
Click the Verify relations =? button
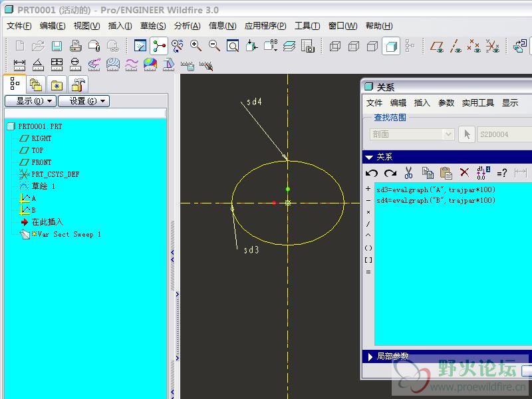tap(502, 173)
